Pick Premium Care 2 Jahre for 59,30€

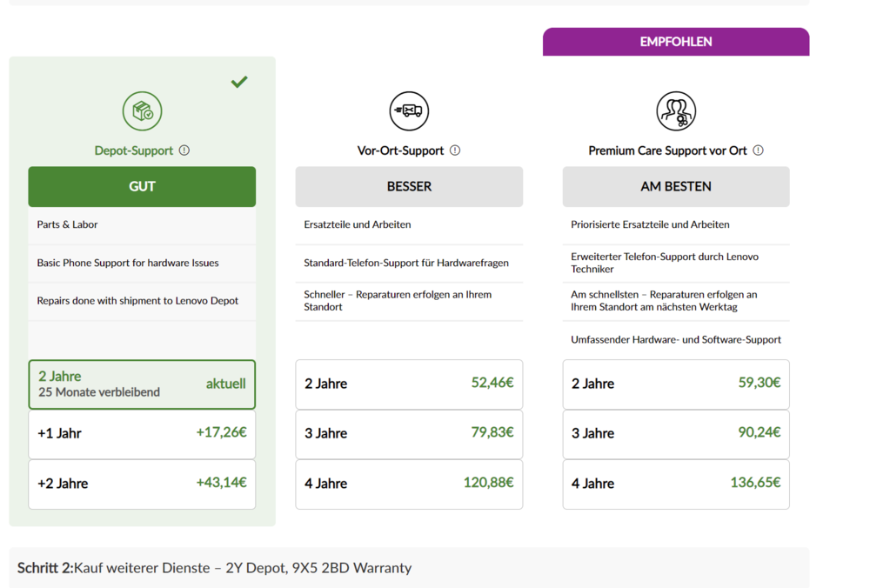click(x=676, y=384)
